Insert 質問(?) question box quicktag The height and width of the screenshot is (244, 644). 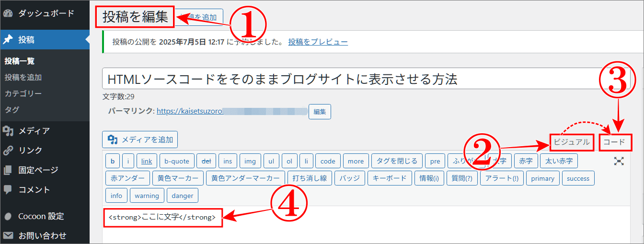pos(462,178)
